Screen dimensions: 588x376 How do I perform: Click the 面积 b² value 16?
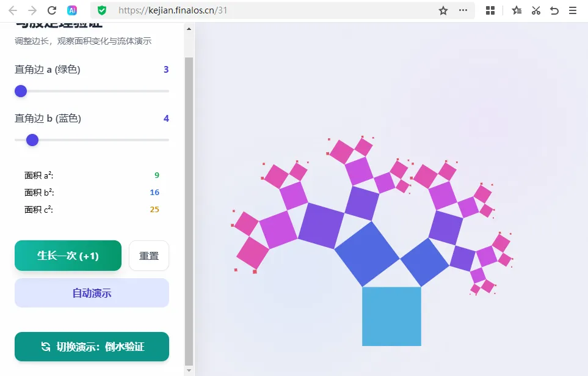[x=154, y=193]
